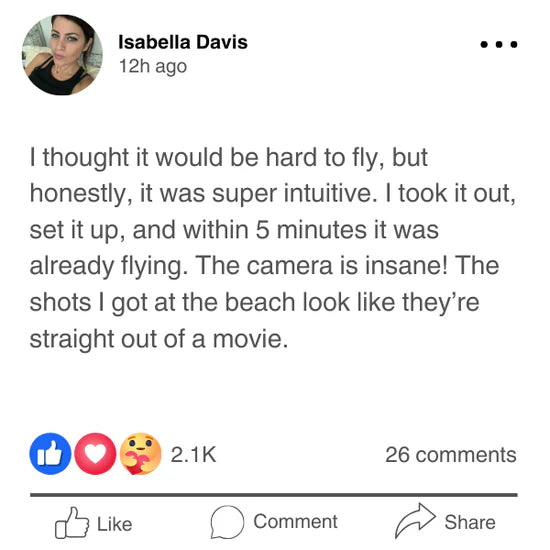This screenshot has height=550, width=550.
Task: Click the red heart reaction icon
Action: pos(95,454)
